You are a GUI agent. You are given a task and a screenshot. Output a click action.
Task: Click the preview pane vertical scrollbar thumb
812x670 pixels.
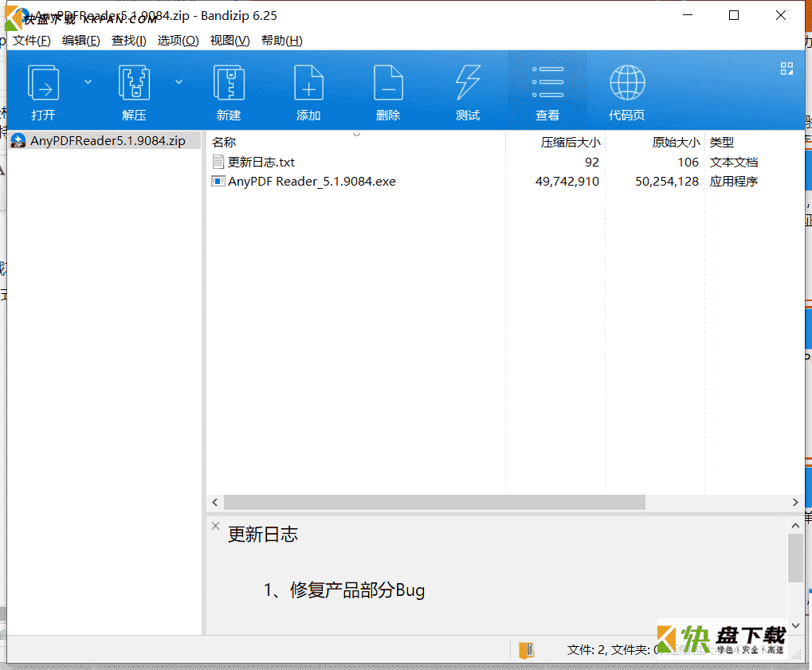click(x=795, y=558)
